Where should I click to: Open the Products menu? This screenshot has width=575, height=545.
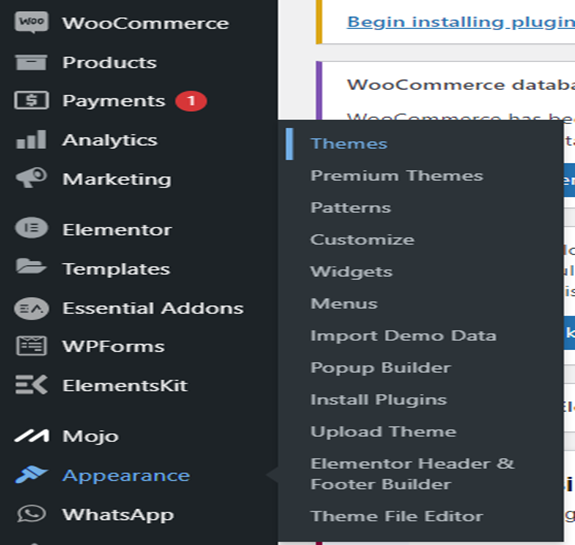pos(109,62)
